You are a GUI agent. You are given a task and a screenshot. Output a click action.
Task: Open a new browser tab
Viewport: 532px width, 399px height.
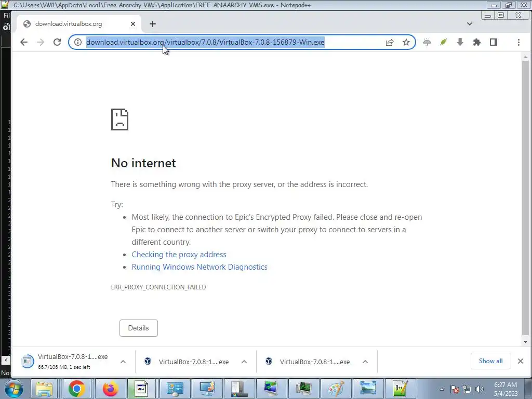point(153,24)
